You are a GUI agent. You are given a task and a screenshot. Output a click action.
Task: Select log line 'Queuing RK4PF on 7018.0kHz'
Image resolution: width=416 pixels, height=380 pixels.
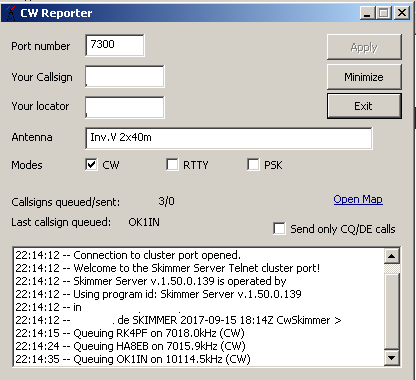coord(130,333)
